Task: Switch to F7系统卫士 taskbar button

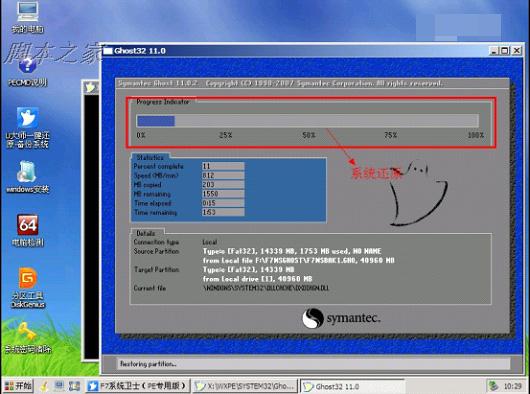Action: [x=138, y=386]
